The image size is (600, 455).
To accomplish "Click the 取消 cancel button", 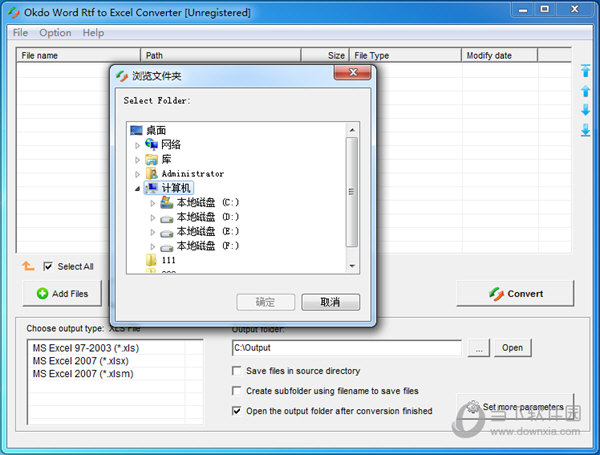I will click(330, 302).
